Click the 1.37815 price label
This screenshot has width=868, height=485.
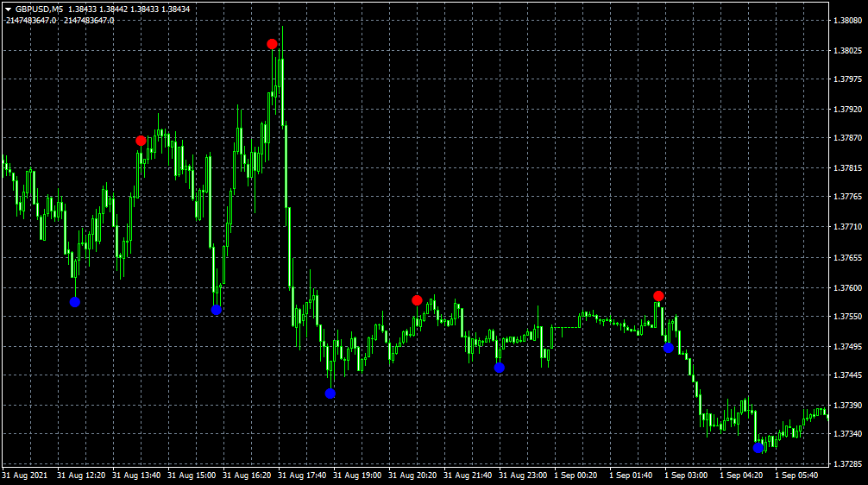pyautogui.click(x=847, y=167)
